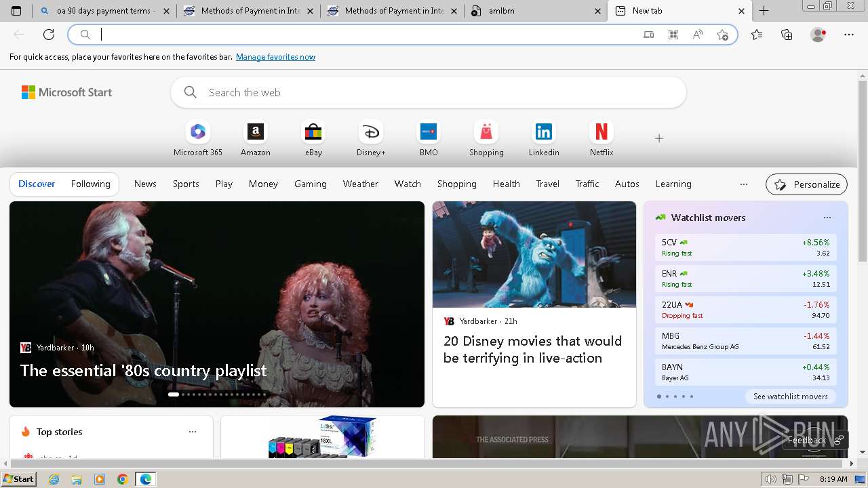Open a new browser tab
Screen dimensions: 868x488
click(x=764, y=11)
